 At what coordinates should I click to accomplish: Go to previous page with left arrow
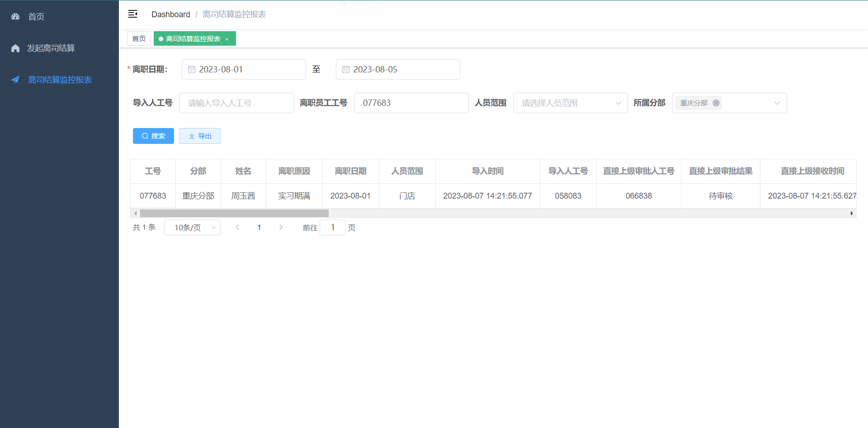click(x=237, y=227)
